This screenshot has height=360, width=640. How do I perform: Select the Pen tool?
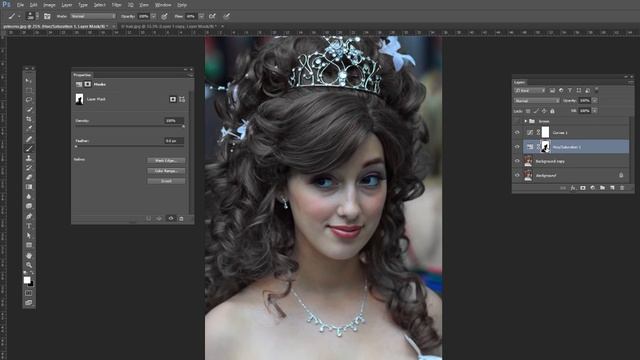(x=29, y=216)
